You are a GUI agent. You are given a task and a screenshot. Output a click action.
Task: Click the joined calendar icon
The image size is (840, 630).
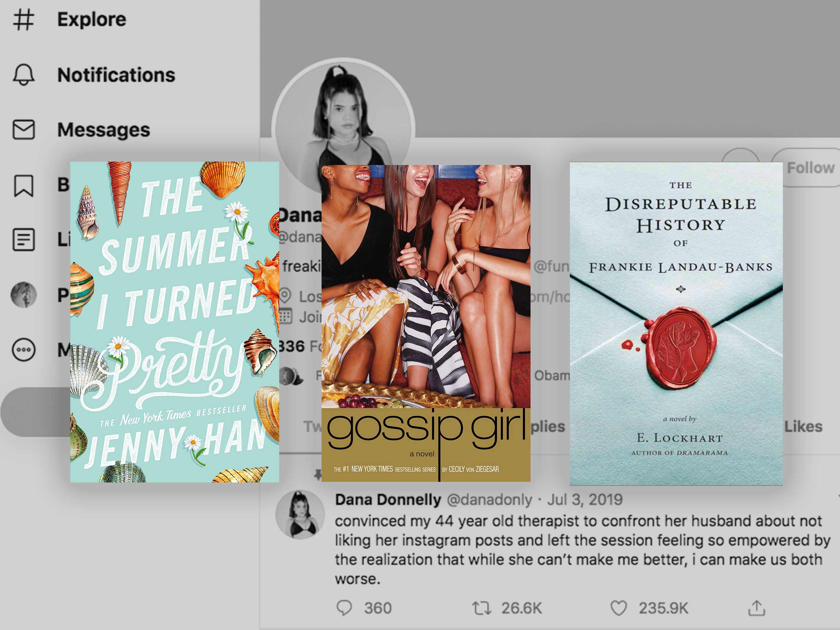pos(285,316)
